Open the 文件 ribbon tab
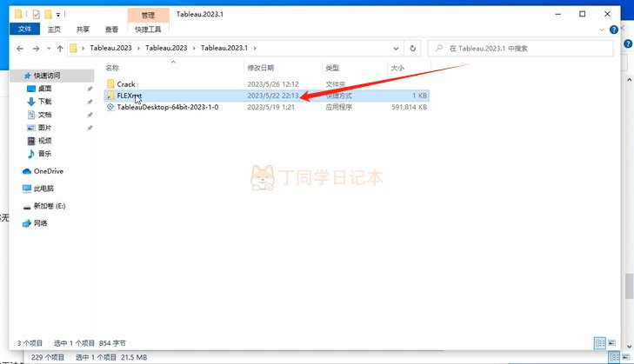 point(24,29)
